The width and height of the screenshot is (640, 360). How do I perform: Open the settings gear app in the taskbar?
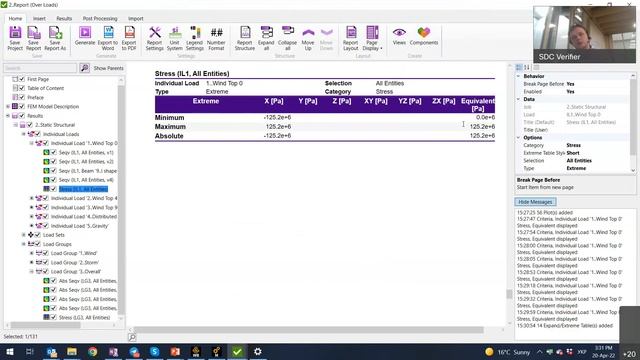click(x=258, y=351)
